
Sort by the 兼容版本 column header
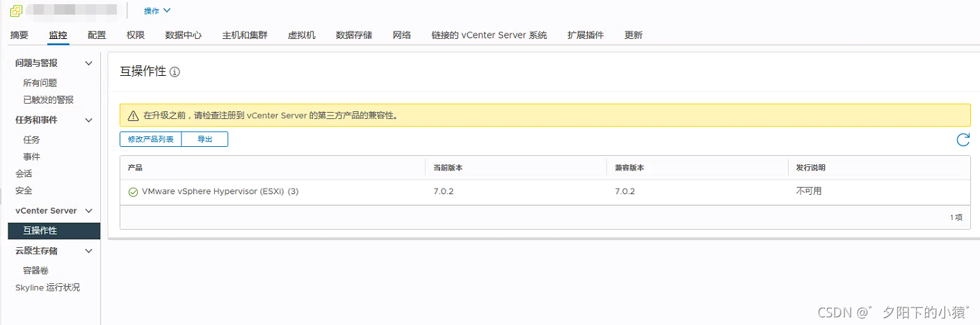[630, 168]
